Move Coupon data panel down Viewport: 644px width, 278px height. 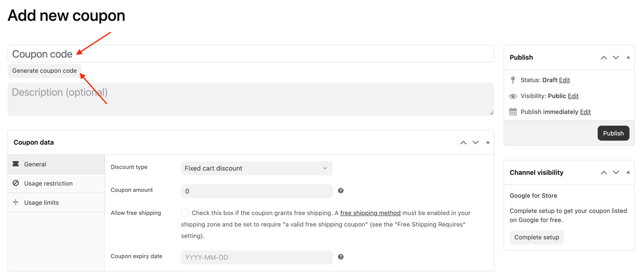(x=476, y=143)
